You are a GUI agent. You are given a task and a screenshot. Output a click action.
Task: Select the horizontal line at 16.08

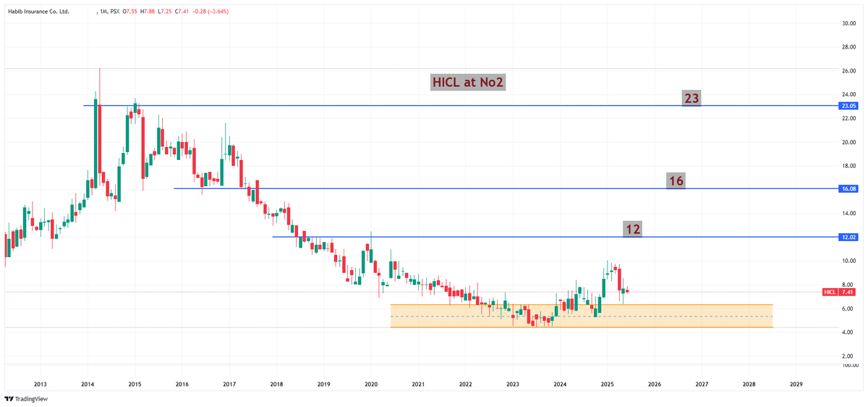505,188
